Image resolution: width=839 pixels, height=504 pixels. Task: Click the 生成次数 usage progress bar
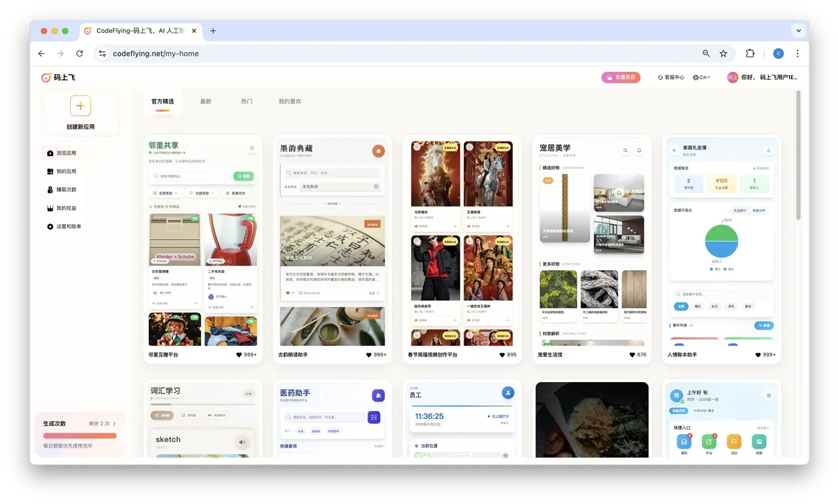coord(80,435)
